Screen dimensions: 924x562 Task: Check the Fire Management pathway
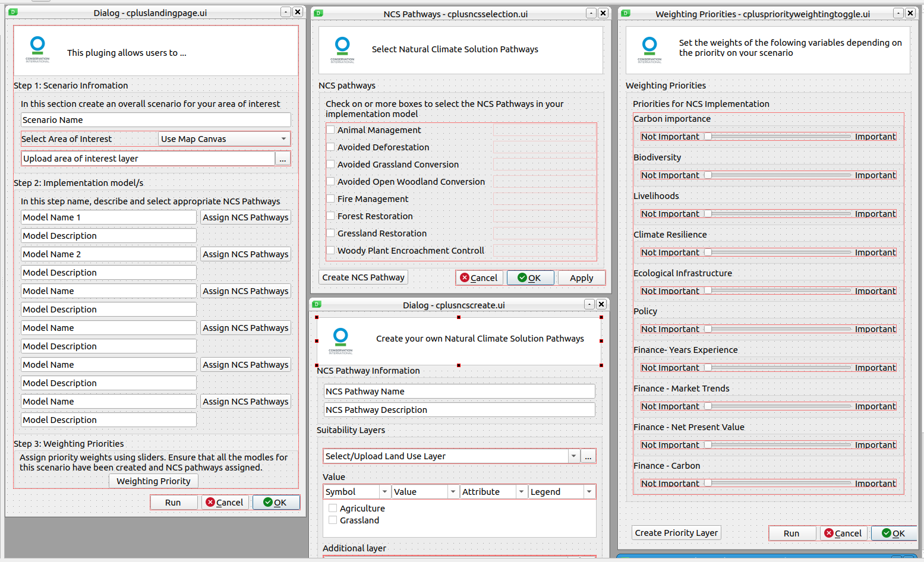point(330,198)
